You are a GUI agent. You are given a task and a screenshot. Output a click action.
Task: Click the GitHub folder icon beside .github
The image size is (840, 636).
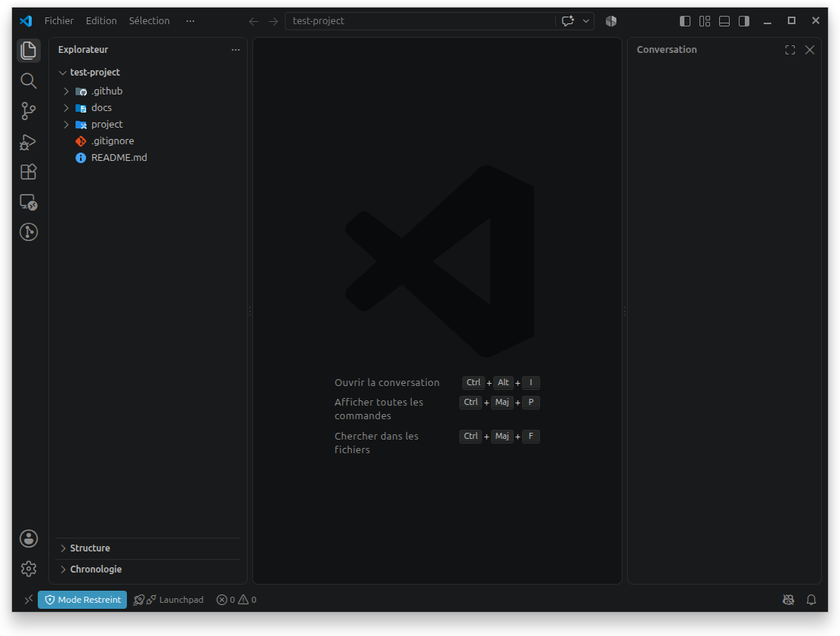pyautogui.click(x=81, y=91)
